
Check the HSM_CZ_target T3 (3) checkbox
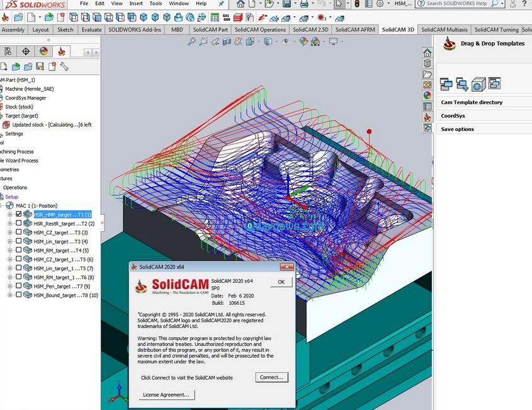(19, 232)
